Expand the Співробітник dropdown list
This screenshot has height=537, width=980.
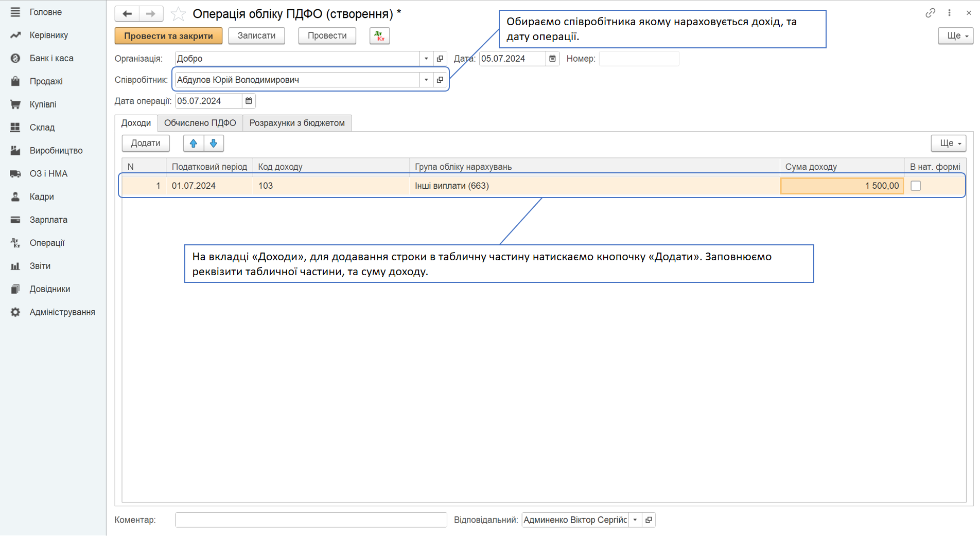coord(426,80)
